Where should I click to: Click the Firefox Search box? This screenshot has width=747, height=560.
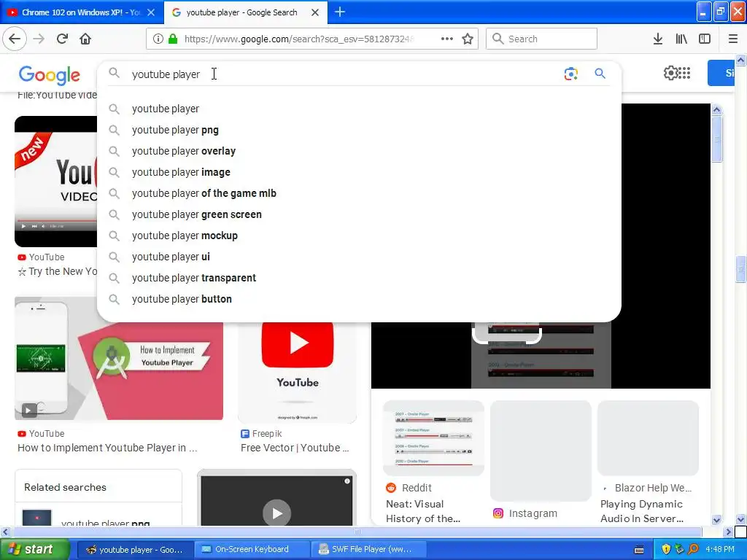(541, 39)
